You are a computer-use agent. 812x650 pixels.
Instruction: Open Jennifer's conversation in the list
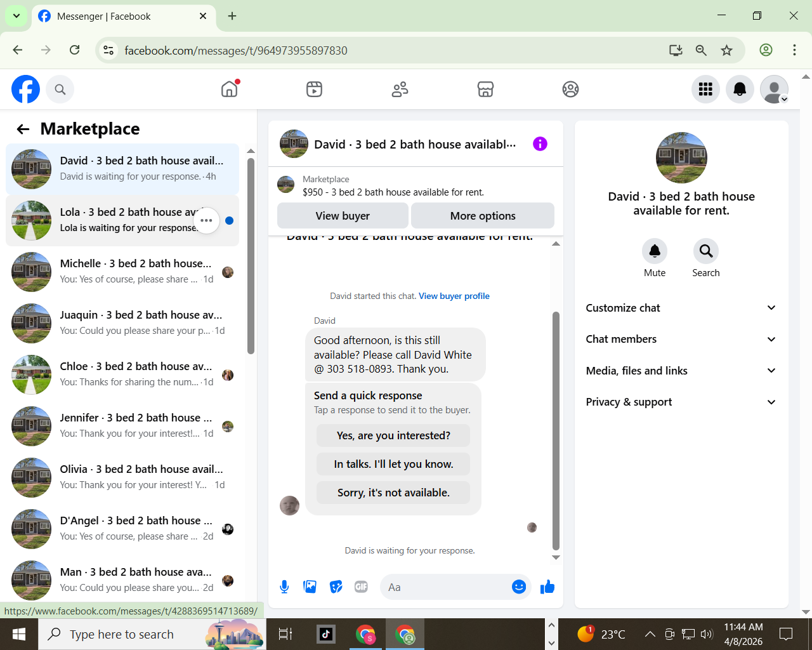(122, 426)
